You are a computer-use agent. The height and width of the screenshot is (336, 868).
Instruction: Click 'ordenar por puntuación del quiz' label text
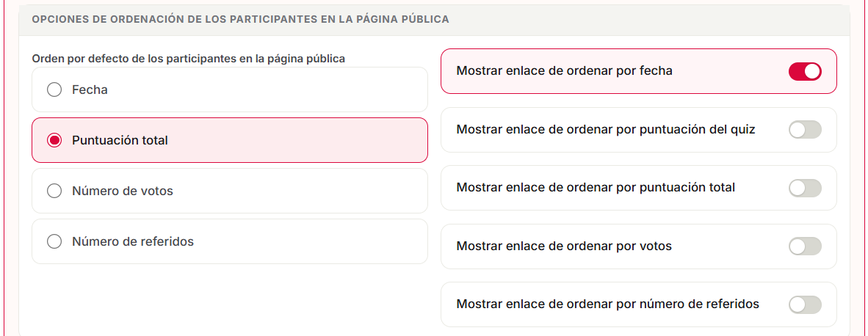tap(652, 129)
